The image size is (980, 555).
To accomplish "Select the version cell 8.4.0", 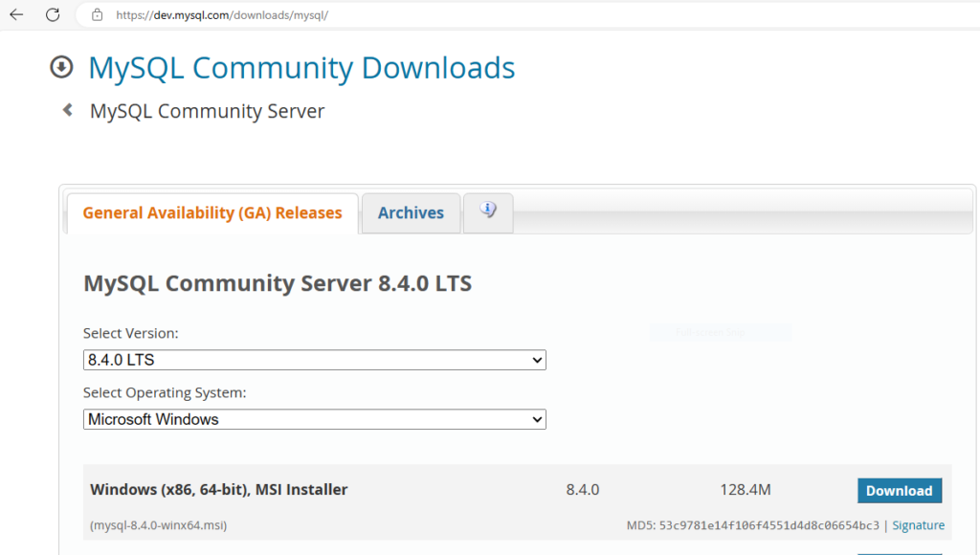I will coord(583,489).
